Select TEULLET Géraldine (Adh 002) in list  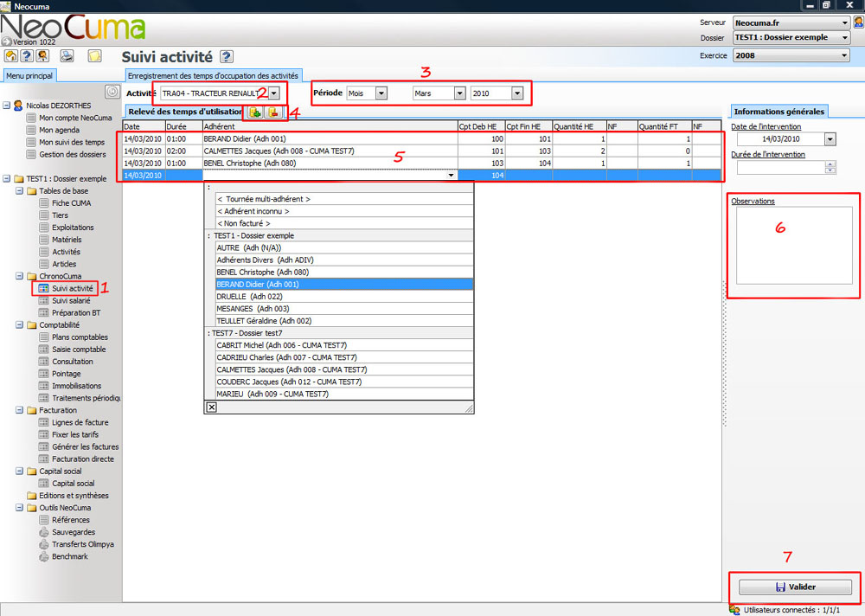tap(344, 321)
